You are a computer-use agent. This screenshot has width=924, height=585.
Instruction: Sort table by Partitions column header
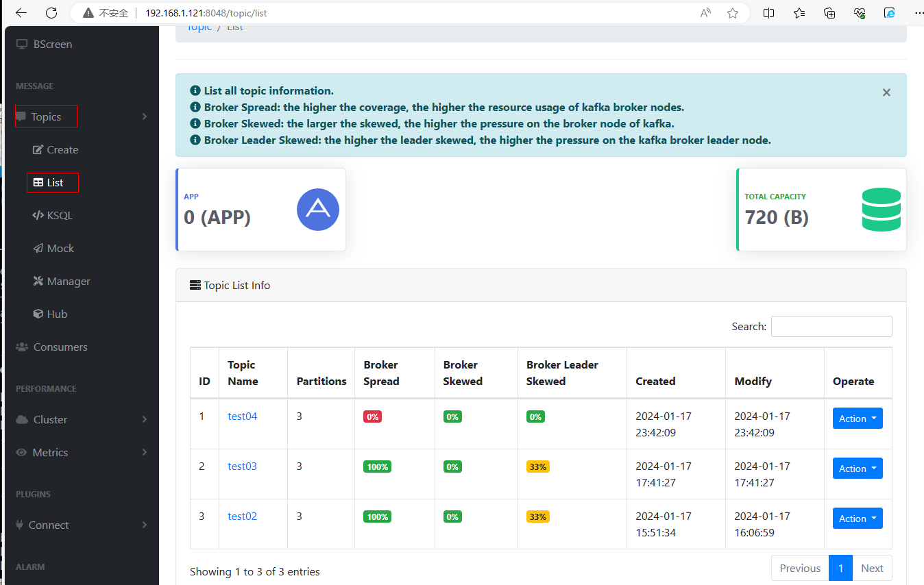tap(321, 381)
